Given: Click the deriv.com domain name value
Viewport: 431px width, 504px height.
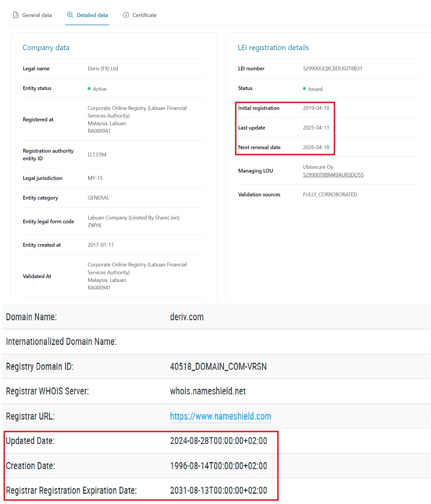Looking at the screenshot, I should (187, 317).
